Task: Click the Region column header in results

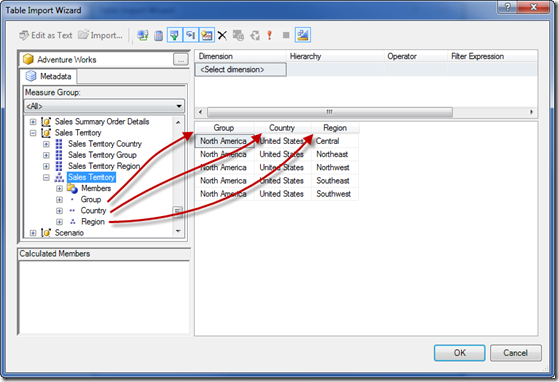Action: 335,128
